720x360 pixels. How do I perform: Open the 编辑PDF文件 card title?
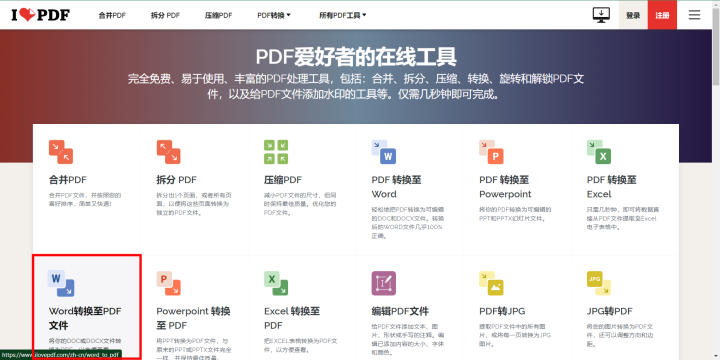(400, 311)
